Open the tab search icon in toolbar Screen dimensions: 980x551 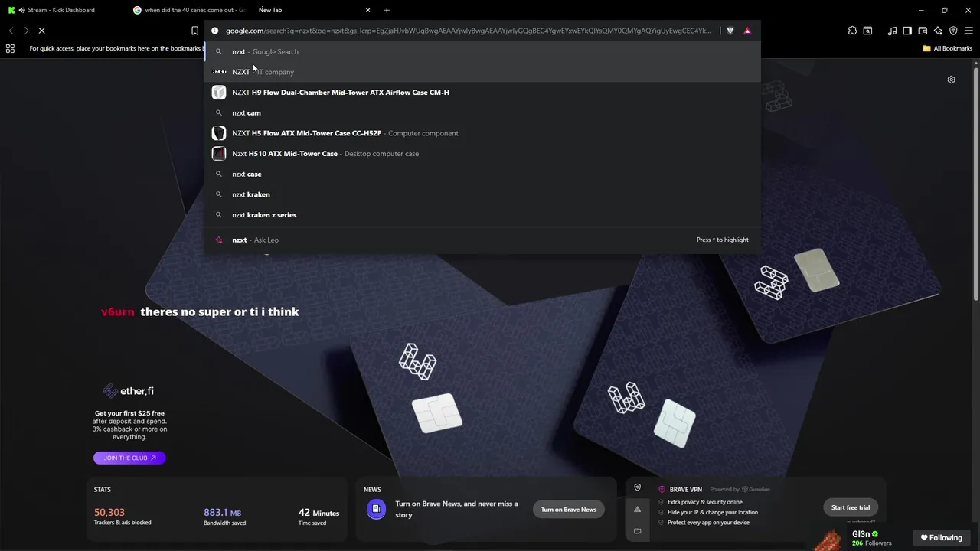pyautogui.click(x=867, y=31)
